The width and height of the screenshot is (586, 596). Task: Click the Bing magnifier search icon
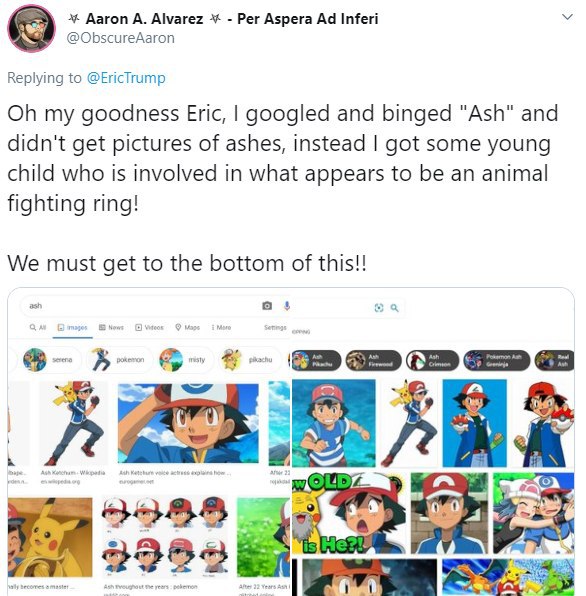[394, 308]
